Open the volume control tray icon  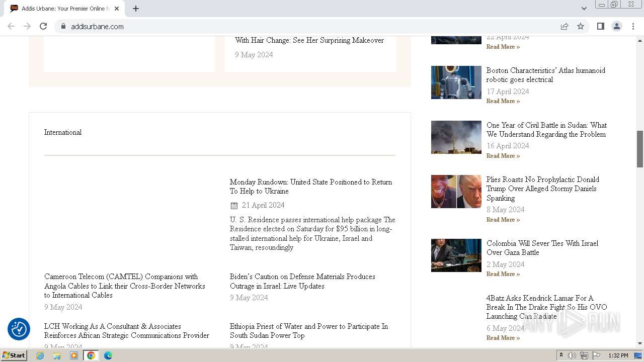(572, 355)
